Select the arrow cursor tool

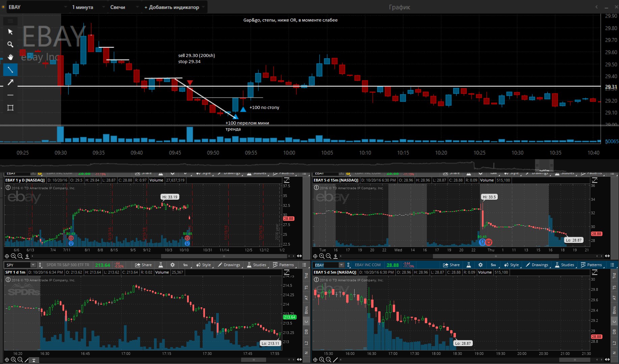[x=10, y=32]
